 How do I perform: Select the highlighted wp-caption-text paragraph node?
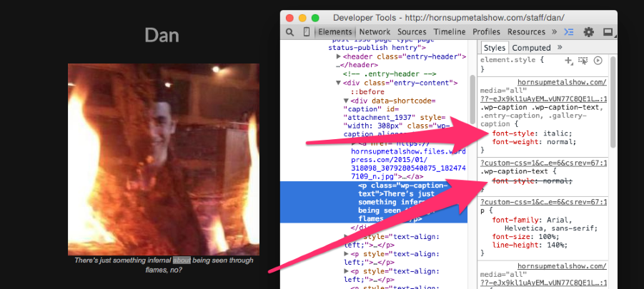[400, 195]
